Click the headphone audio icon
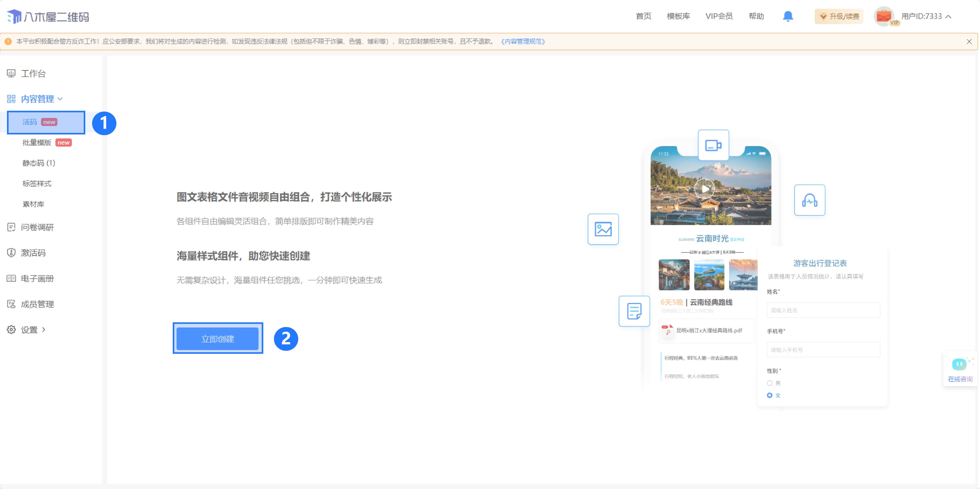 coord(809,200)
